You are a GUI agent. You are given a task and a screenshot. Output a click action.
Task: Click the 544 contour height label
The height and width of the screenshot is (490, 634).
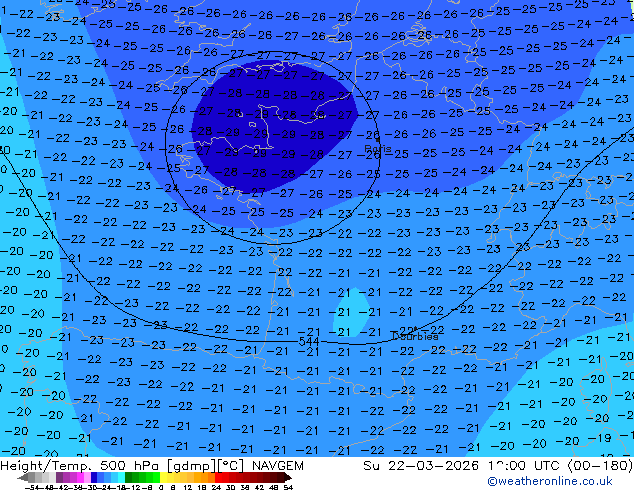[309, 342]
